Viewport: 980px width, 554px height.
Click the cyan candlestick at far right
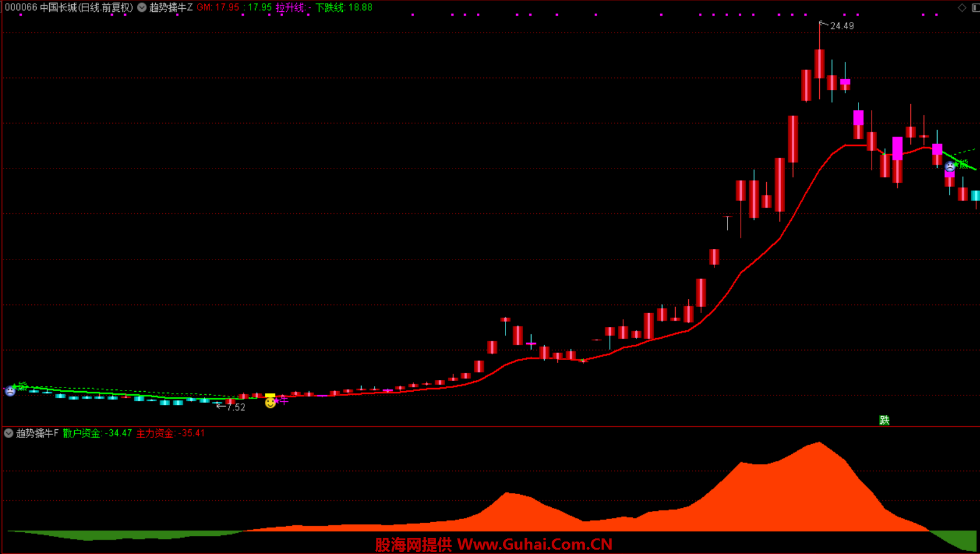tap(976, 196)
